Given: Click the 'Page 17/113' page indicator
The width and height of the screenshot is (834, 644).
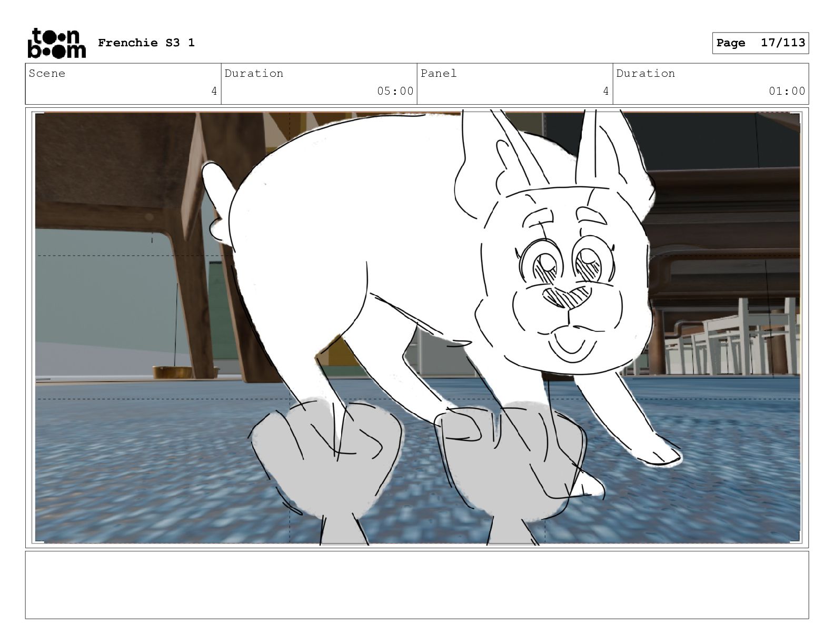Looking at the screenshot, I should tap(760, 43).
